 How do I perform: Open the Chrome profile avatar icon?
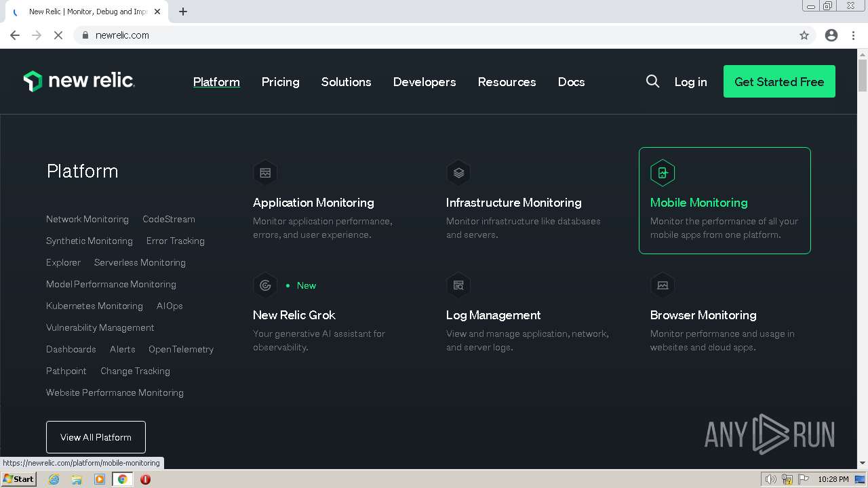tap(831, 35)
